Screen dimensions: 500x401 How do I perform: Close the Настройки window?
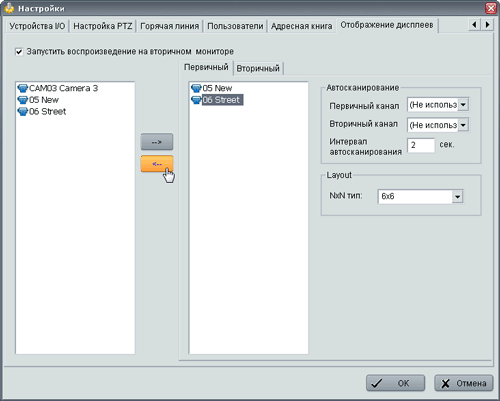(491, 8)
